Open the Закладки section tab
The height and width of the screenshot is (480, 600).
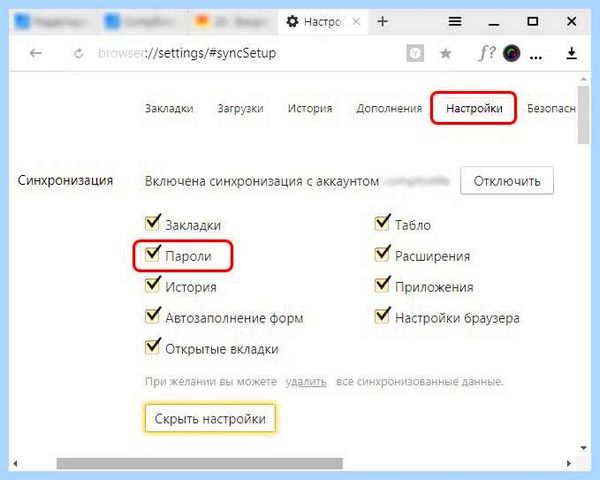(169, 108)
